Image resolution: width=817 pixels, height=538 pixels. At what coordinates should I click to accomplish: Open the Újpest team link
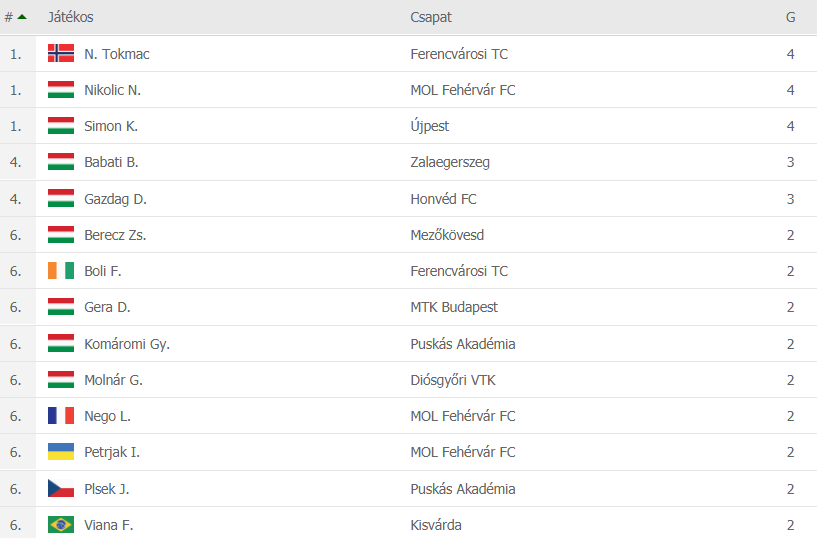pos(430,126)
